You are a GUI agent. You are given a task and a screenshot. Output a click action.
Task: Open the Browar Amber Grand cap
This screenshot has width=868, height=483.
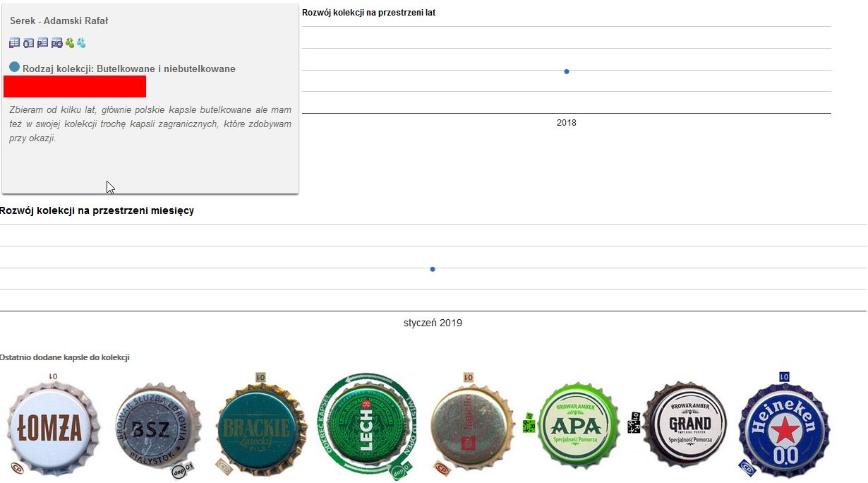pyautogui.click(x=686, y=426)
